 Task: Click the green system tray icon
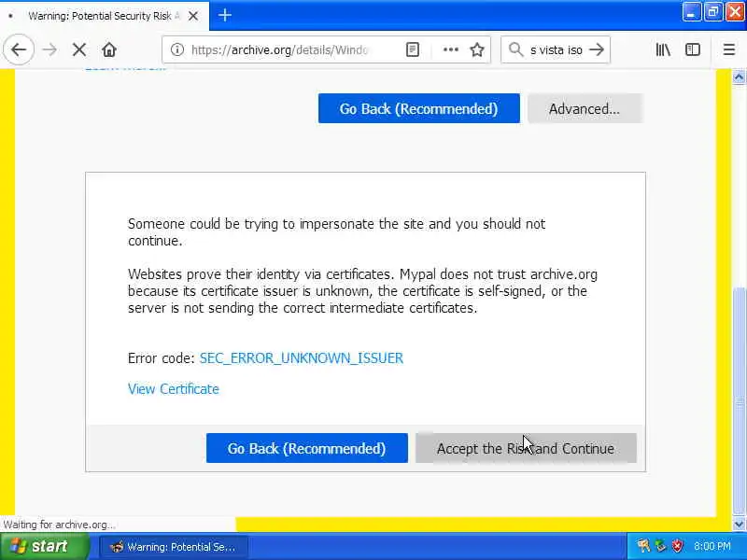660,546
